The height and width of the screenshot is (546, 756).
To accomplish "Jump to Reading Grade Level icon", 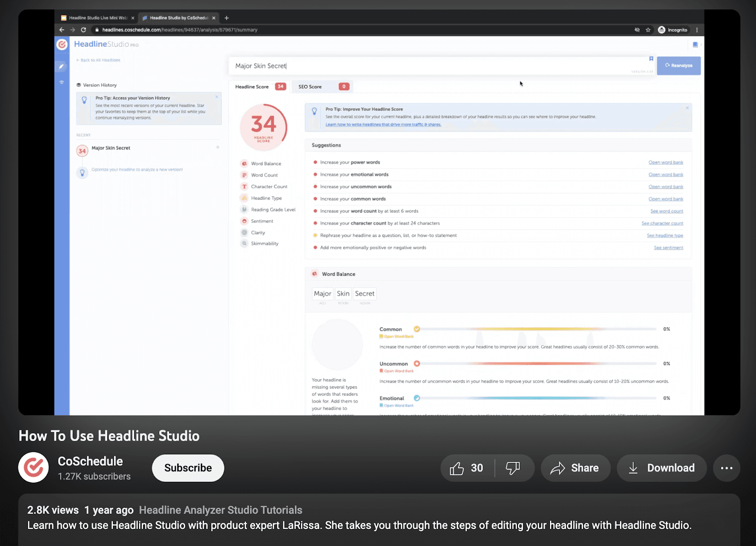I will point(244,209).
